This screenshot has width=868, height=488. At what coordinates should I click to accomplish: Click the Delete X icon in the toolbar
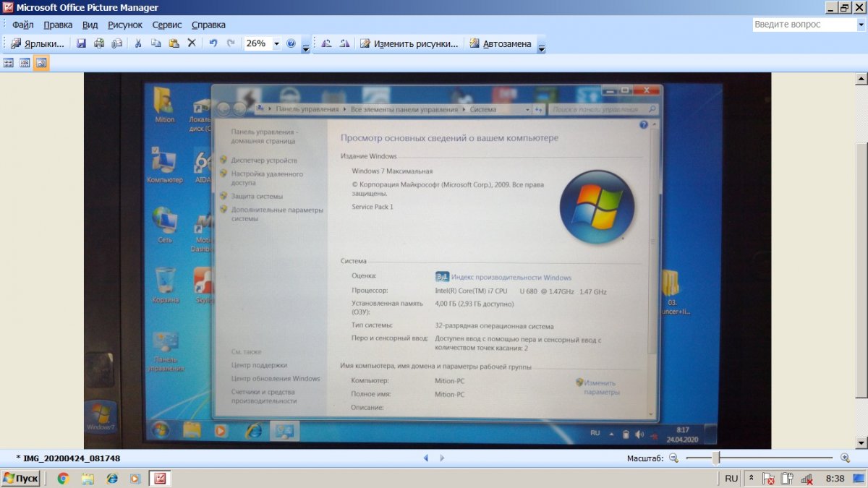point(192,43)
